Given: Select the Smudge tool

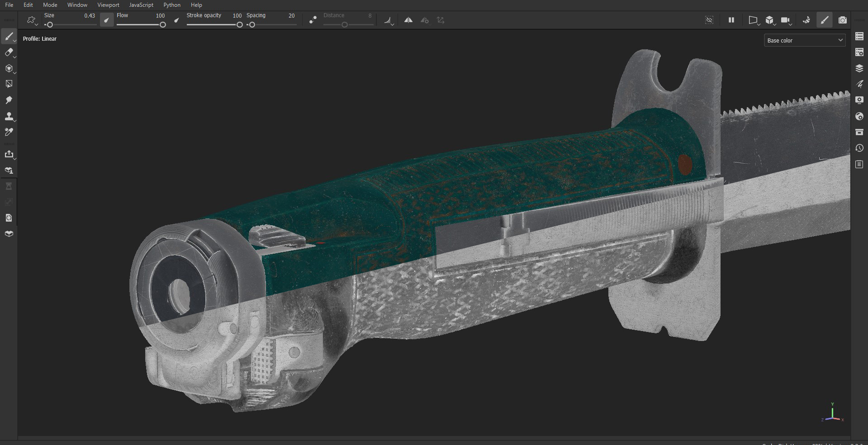Looking at the screenshot, I should pyautogui.click(x=9, y=100).
